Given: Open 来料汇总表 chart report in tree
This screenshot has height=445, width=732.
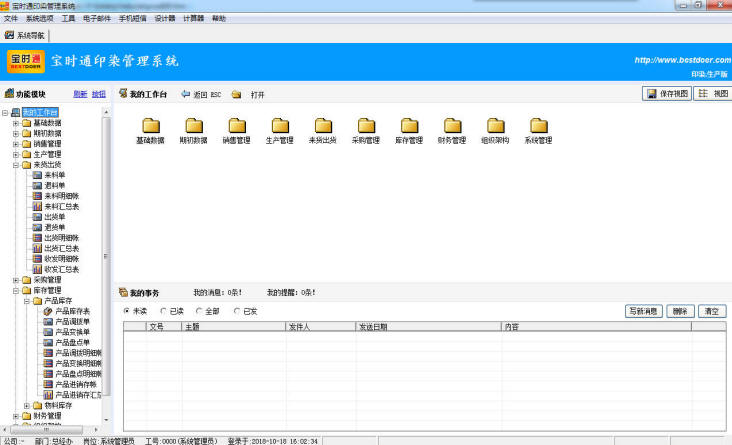Looking at the screenshot, I should tap(62, 206).
